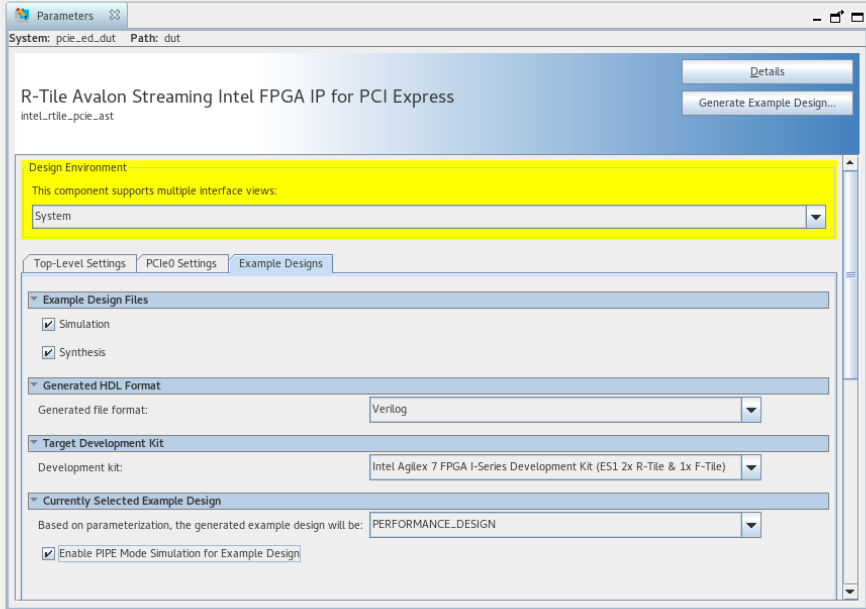Minimize the Parameters panel
The height and width of the screenshot is (609, 866).
point(817,18)
